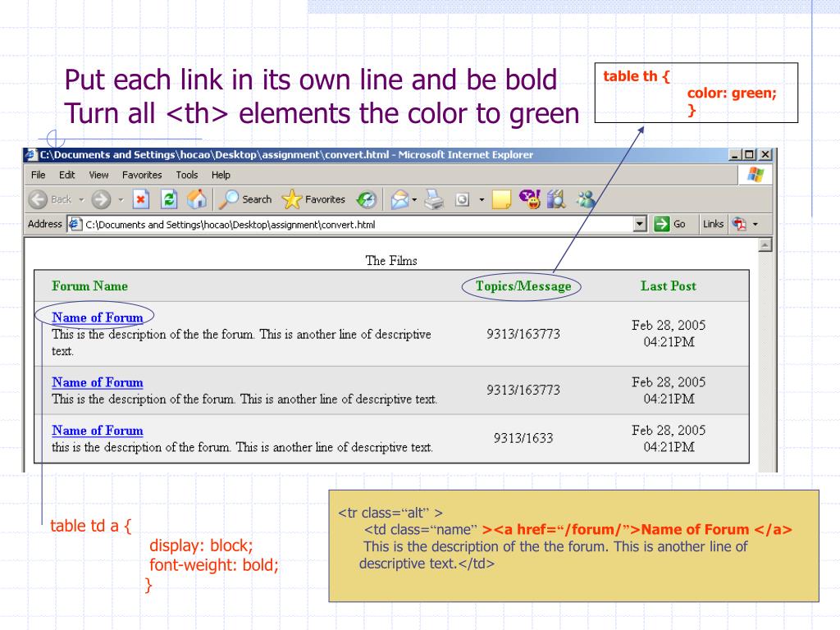Open the Address bar dropdown list
The width and height of the screenshot is (840, 630).
pyautogui.click(x=640, y=224)
